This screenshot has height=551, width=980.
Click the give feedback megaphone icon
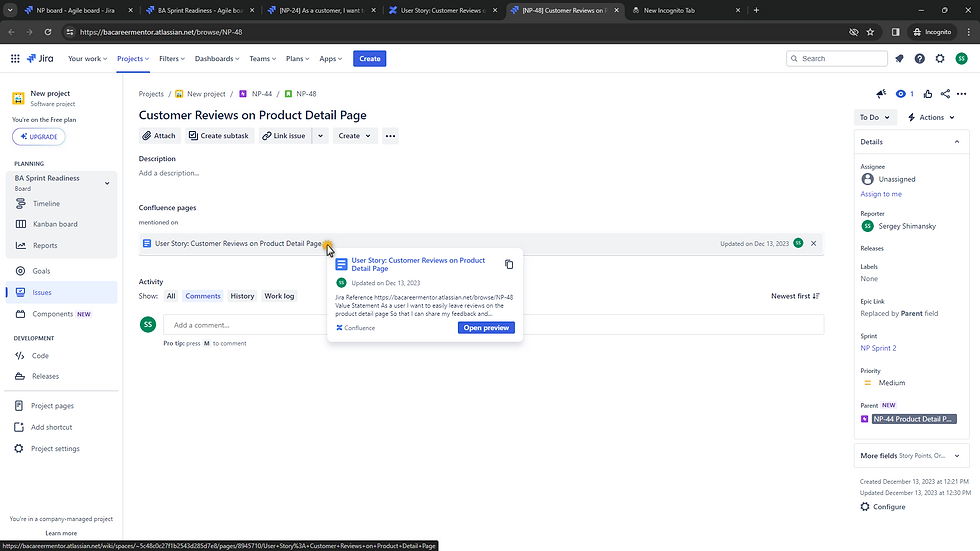[x=881, y=94]
